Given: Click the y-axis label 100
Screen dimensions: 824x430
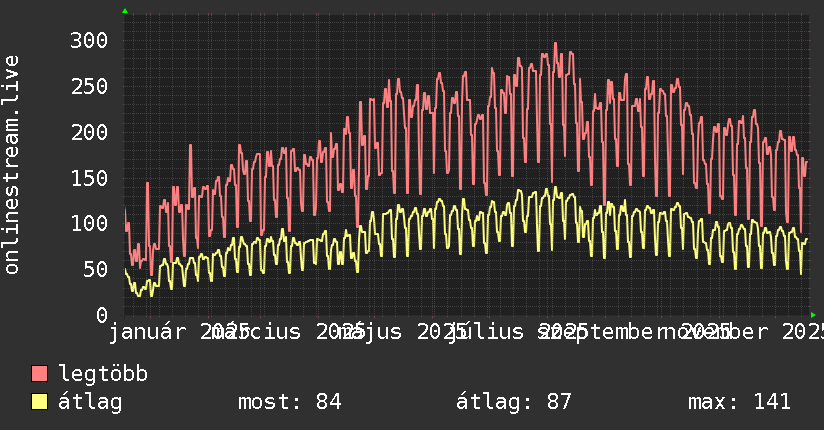Looking at the screenshot, I should point(89,223).
